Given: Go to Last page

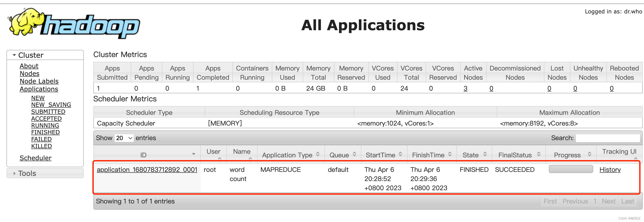Looking at the screenshot, I should [627, 201].
